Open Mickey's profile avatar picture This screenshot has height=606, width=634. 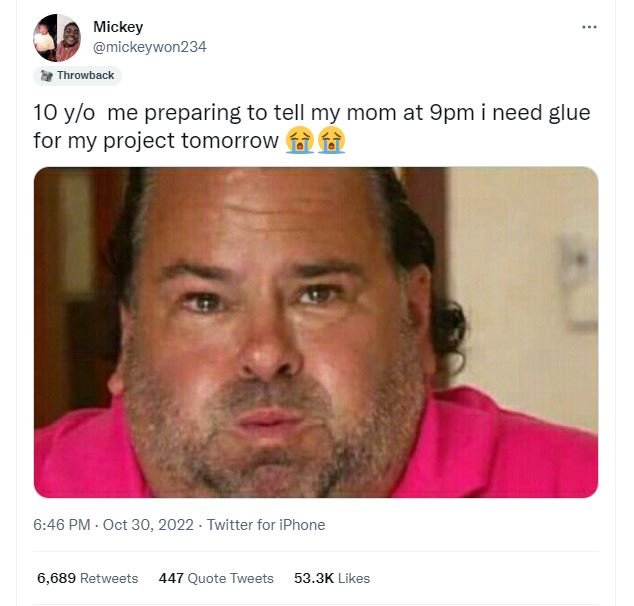57,38
